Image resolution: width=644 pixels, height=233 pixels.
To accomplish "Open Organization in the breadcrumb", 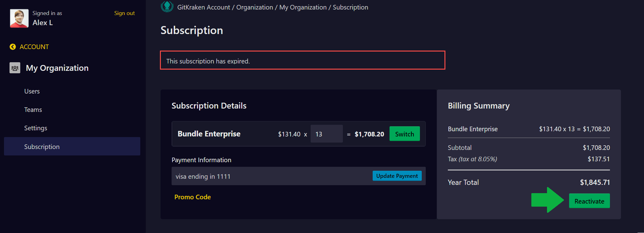I will [x=254, y=7].
